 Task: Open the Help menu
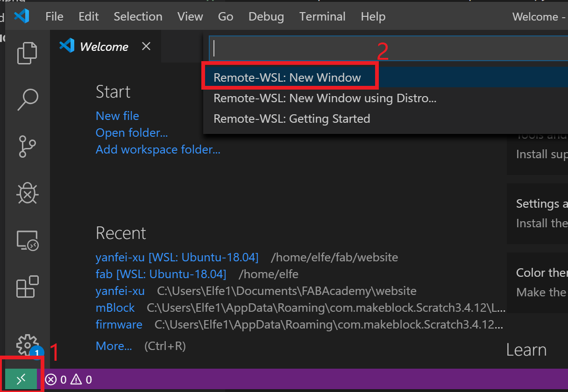click(x=373, y=17)
